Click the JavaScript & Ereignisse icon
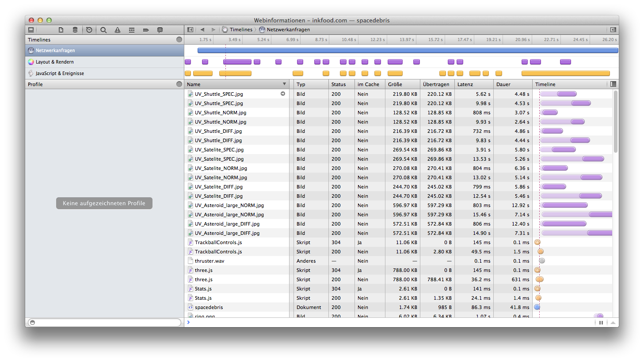Viewport: 644px width, 362px height. tap(31, 73)
